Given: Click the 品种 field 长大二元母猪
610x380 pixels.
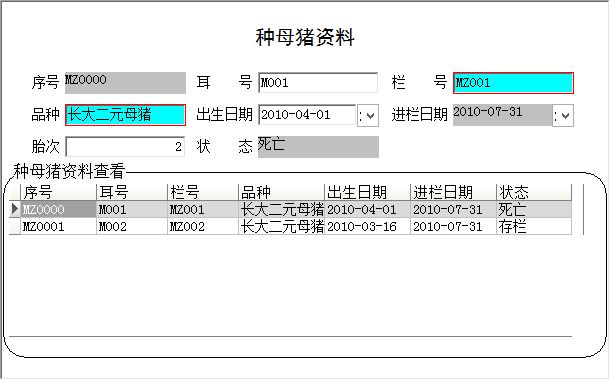Looking at the screenshot, I should (125, 115).
